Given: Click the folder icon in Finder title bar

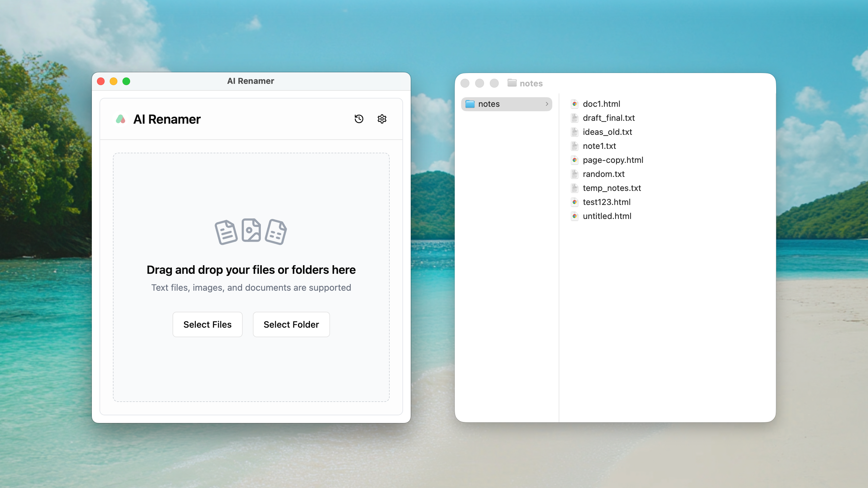Looking at the screenshot, I should coord(512,83).
